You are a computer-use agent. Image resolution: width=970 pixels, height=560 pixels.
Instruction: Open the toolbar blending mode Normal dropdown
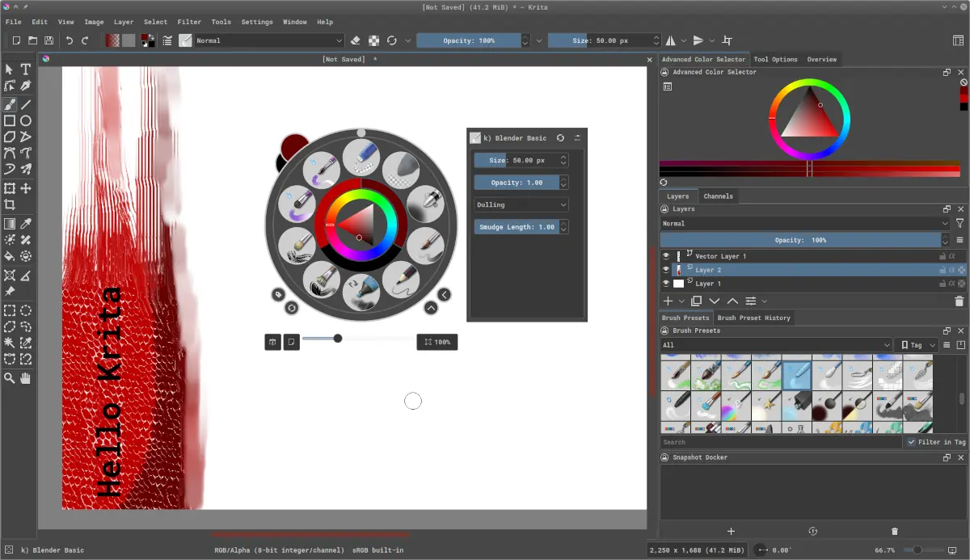269,40
